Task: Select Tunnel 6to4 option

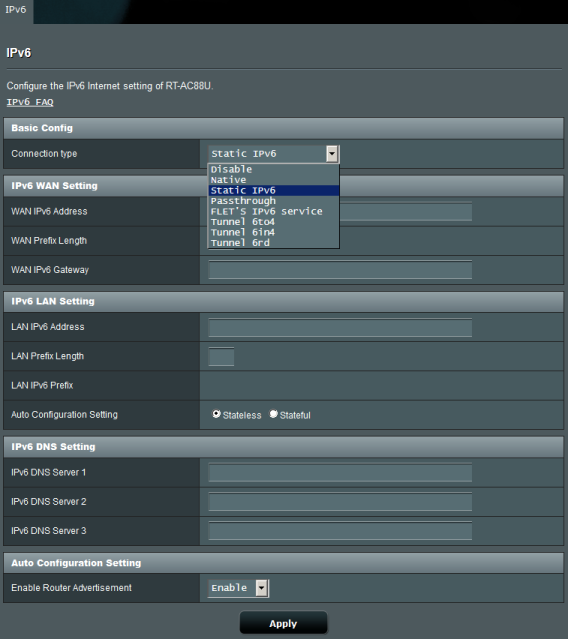Action: 273,222
